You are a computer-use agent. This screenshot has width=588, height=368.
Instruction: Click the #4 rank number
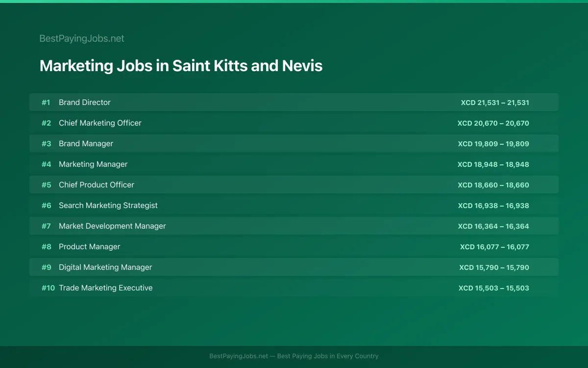click(46, 164)
